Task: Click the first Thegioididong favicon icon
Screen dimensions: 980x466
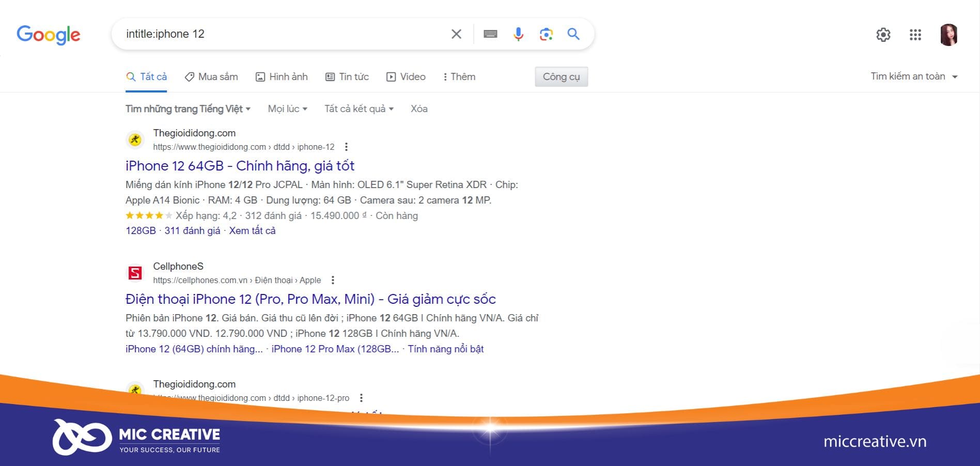Action: tap(135, 139)
